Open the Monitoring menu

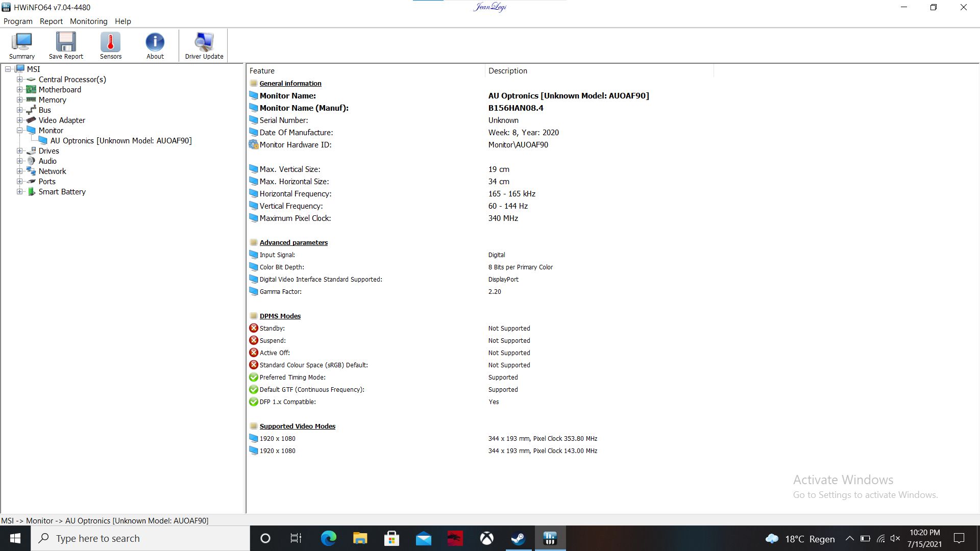click(88, 21)
